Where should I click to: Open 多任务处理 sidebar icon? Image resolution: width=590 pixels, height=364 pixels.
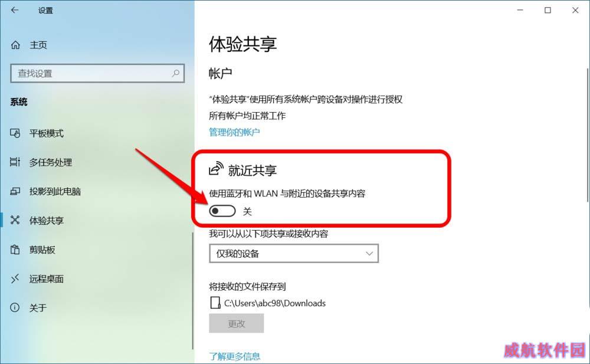[x=15, y=162]
